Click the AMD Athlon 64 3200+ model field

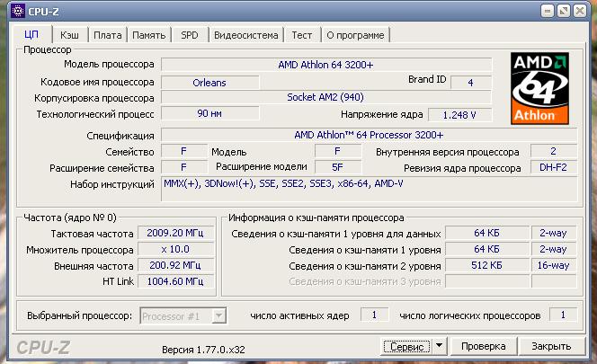[326, 65]
